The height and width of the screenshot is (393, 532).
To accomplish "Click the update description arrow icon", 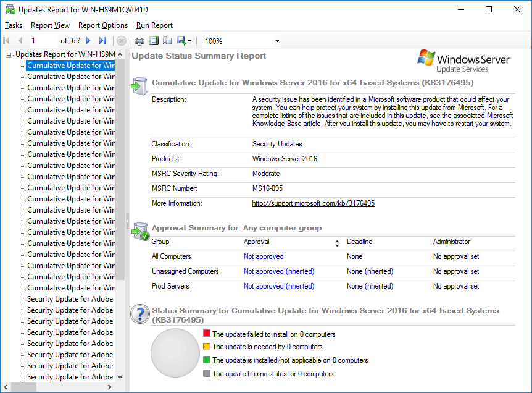I will tap(139, 86).
